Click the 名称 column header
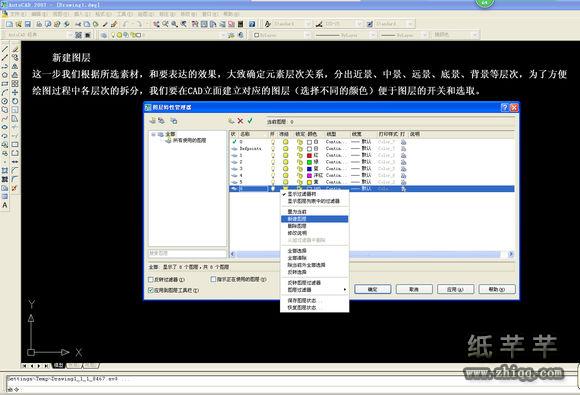This screenshot has width=580, height=395. click(253, 134)
